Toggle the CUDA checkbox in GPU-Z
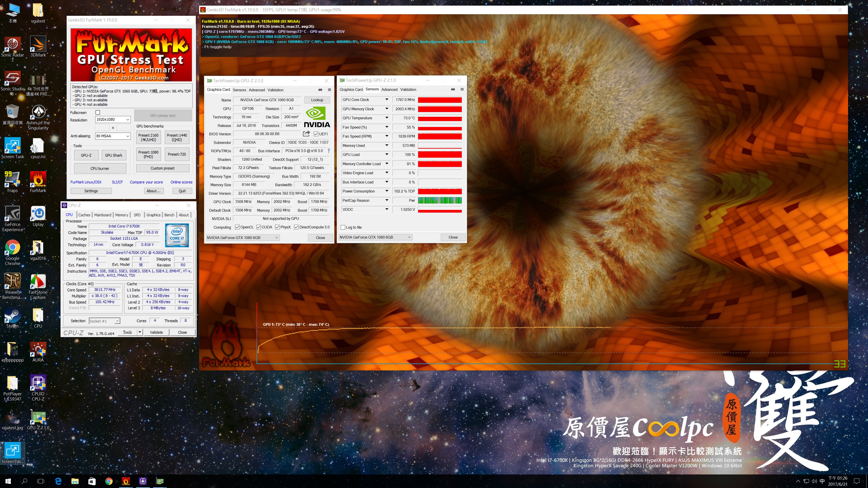 [x=258, y=227]
